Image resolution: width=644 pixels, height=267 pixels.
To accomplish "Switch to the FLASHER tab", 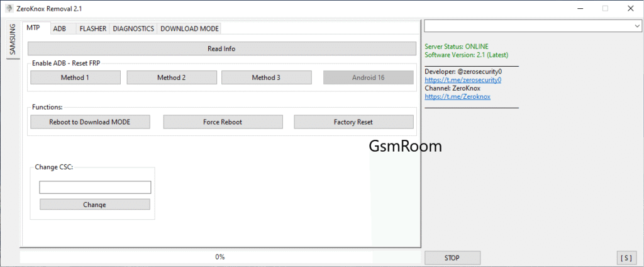I will point(92,29).
